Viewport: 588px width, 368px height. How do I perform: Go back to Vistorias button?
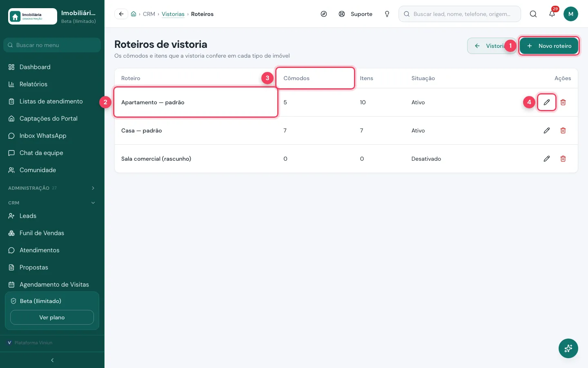(492, 46)
